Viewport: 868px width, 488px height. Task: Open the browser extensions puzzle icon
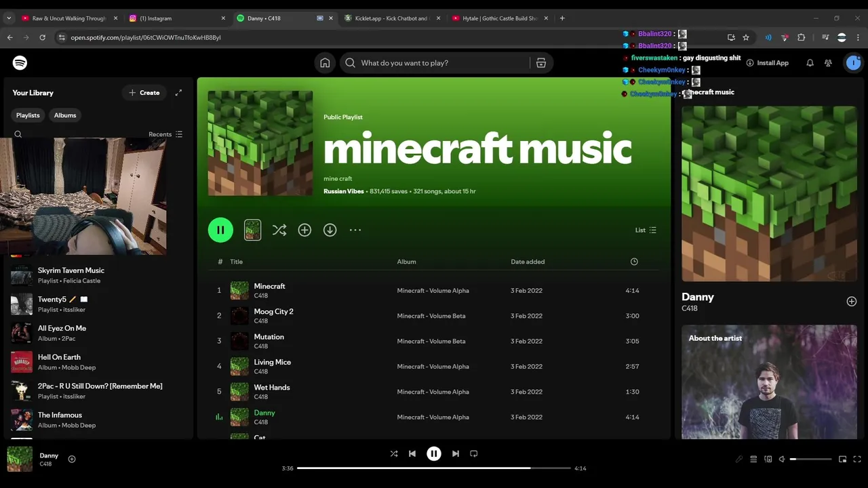(x=801, y=37)
